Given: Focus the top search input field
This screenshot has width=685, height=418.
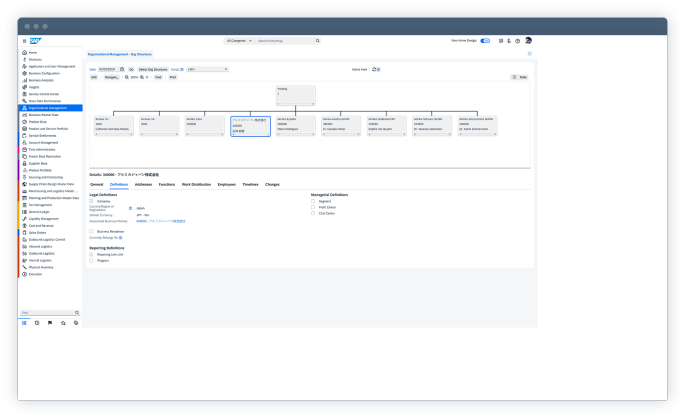Looking at the screenshot, I should coord(285,41).
